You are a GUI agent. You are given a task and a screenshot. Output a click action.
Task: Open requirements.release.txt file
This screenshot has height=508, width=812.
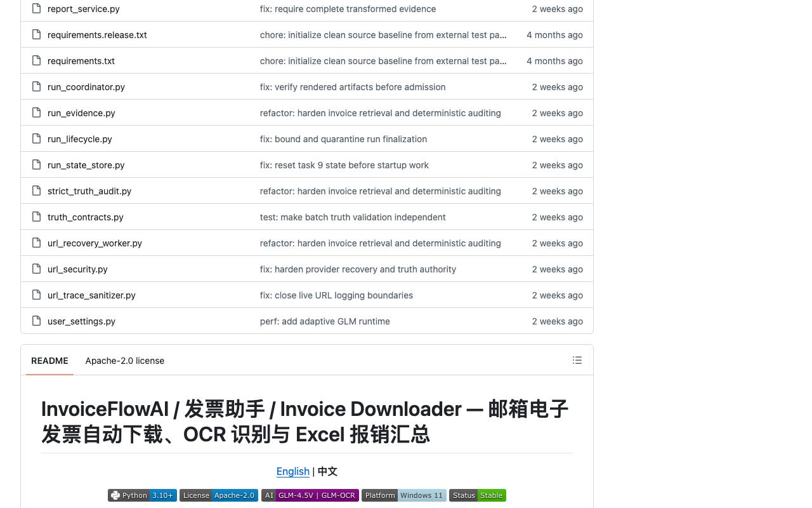(x=97, y=35)
